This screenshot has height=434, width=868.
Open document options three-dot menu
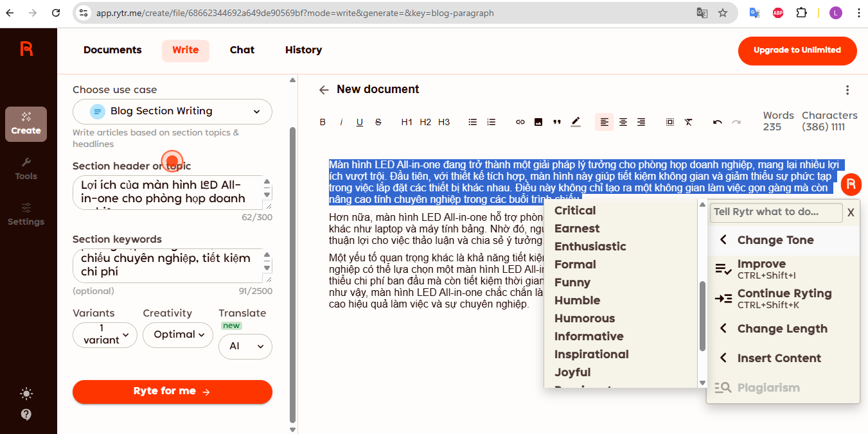(x=847, y=90)
